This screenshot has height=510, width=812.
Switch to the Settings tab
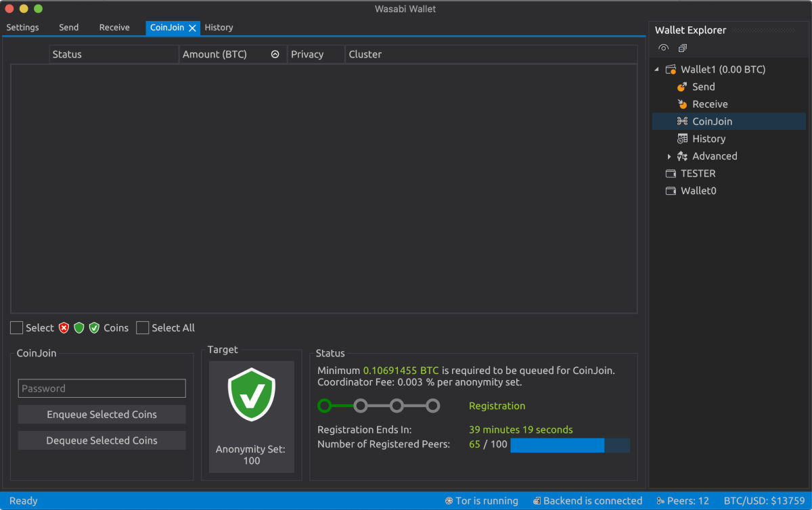23,28
